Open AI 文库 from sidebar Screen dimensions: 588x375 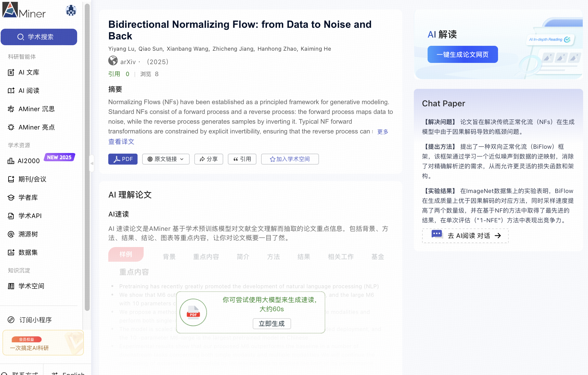[x=29, y=72]
